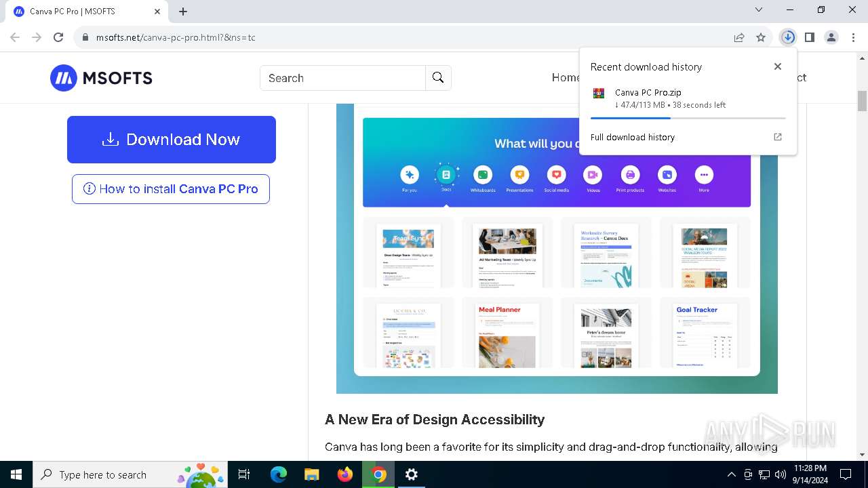The width and height of the screenshot is (868, 488).
Task: Open full download history external icon
Action: click(778, 137)
